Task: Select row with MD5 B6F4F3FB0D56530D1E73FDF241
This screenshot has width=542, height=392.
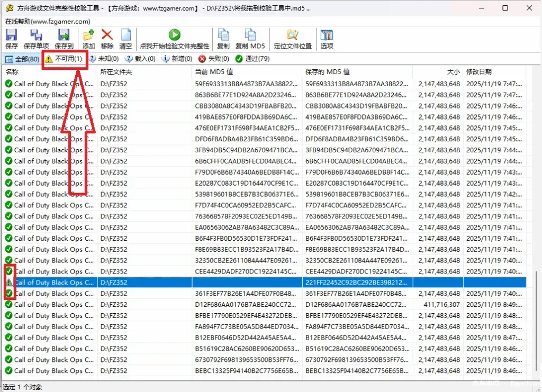Action: tap(265, 239)
